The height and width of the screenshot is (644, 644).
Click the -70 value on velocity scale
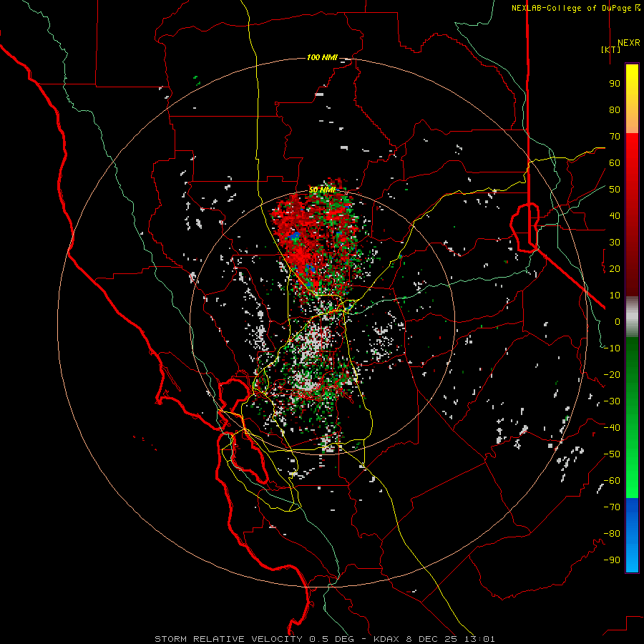point(612,507)
